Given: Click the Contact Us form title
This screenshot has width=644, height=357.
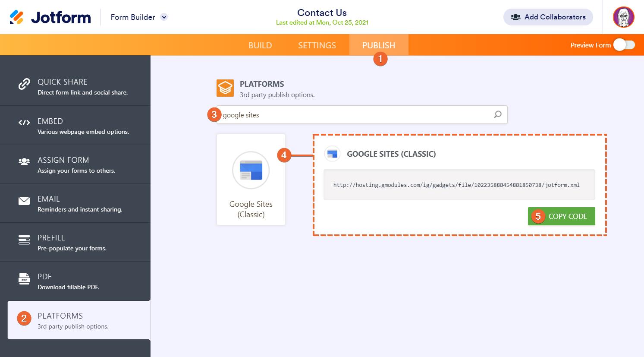Looking at the screenshot, I should 322,13.
